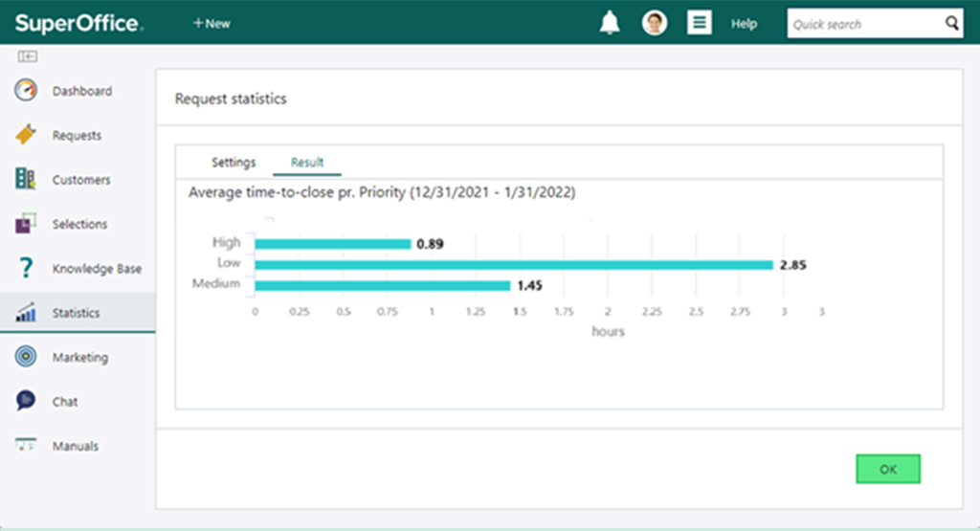Screen dimensions: 980x531
Task: Click the 0.89 value label
Action: pos(430,244)
